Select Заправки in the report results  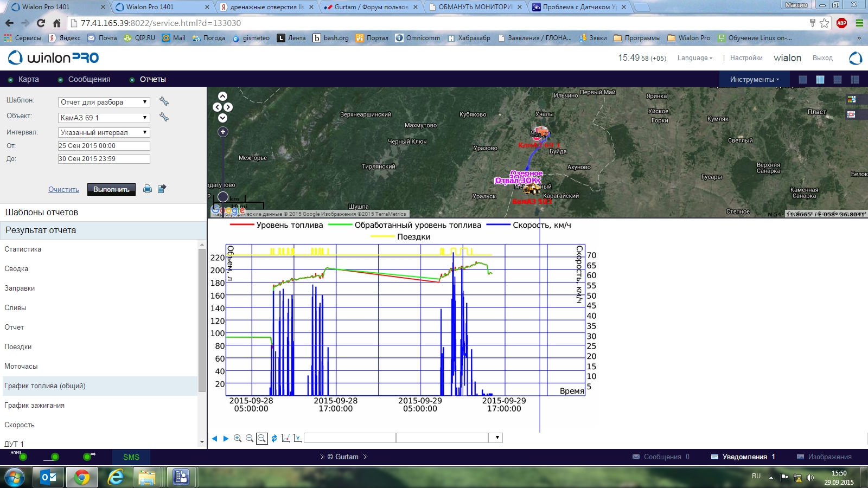pyautogui.click(x=20, y=288)
